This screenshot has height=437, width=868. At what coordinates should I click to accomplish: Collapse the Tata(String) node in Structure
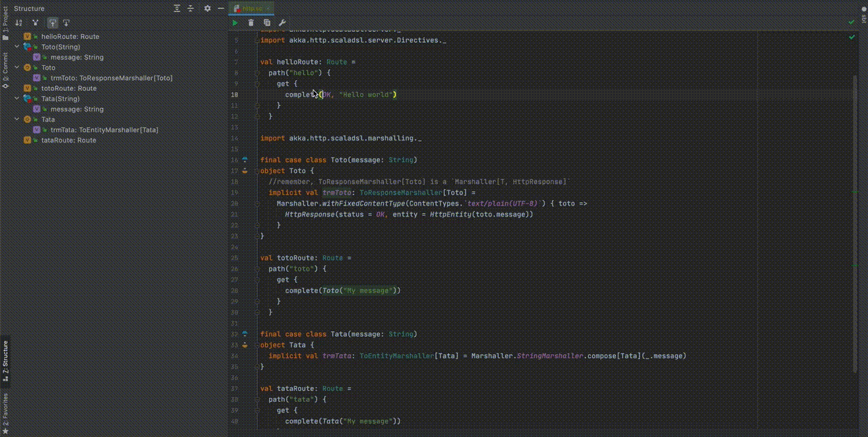point(16,98)
